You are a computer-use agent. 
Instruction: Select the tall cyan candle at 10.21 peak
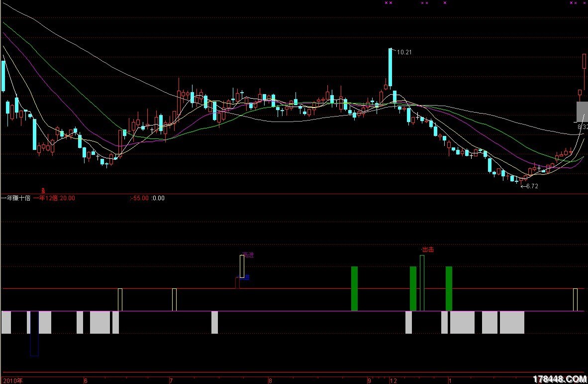click(x=391, y=68)
